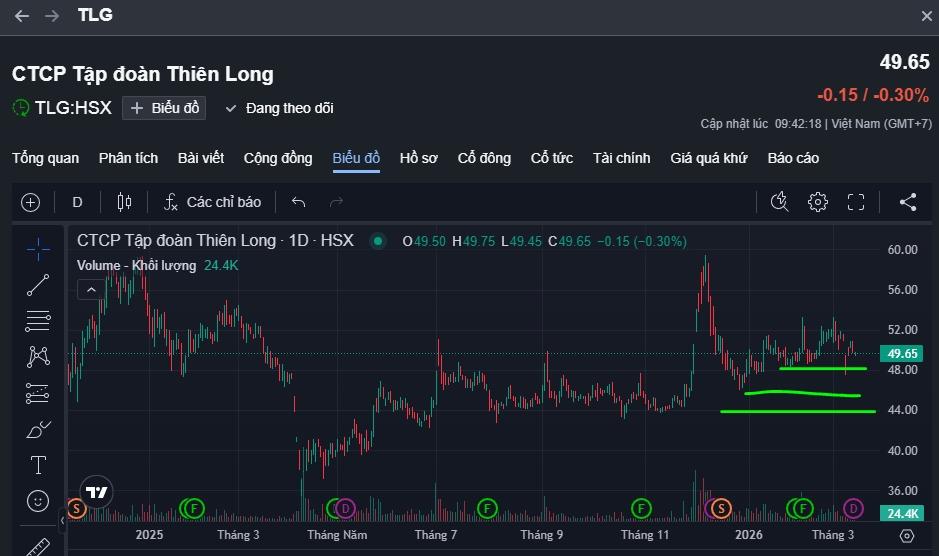939x556 pixels.
Task: Toggle the 'Đang theo dõi' watchlist status
Action: 279,108
